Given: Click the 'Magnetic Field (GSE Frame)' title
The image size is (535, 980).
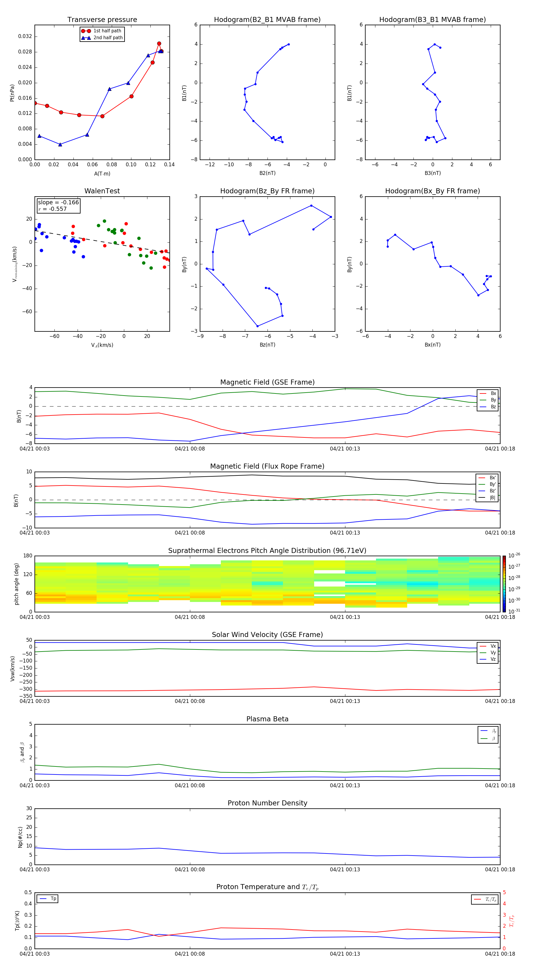Looking at the screenshot, I should click(x=267, y=382).
